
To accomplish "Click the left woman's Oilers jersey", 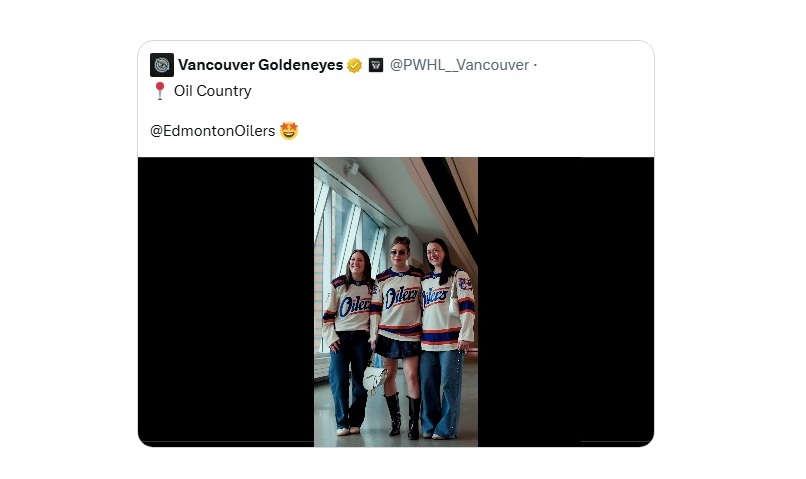I will (x=352, y=307).
